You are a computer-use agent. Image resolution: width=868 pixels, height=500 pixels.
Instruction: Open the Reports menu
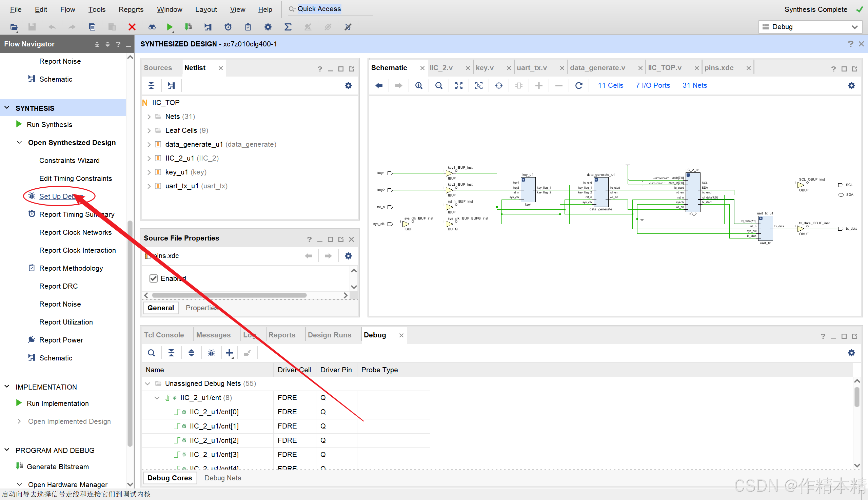pyautogui.click(x=131, y=9)
